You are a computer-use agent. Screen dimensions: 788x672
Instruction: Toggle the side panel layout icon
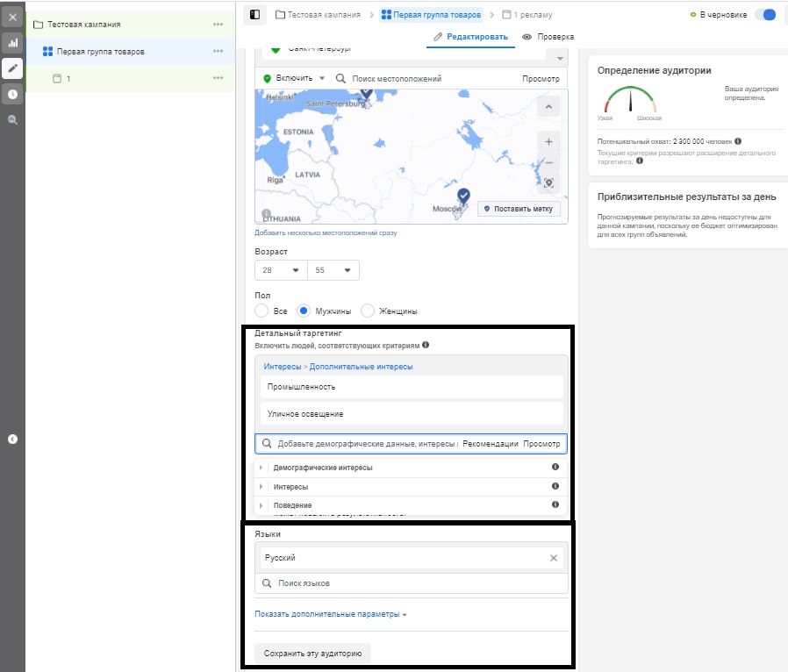[254, 15]
